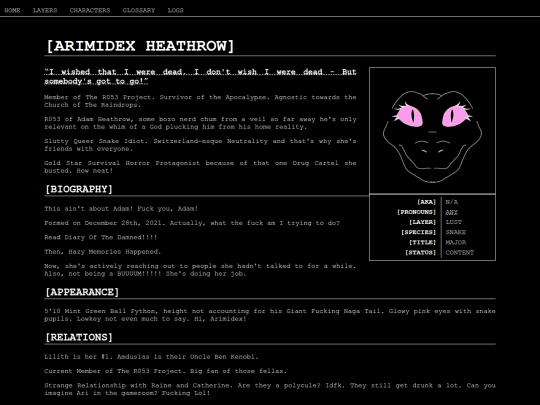Click the underlined quote about wishing dead
The height and width of the screenshot is (405, 540).
click(200, 76)
